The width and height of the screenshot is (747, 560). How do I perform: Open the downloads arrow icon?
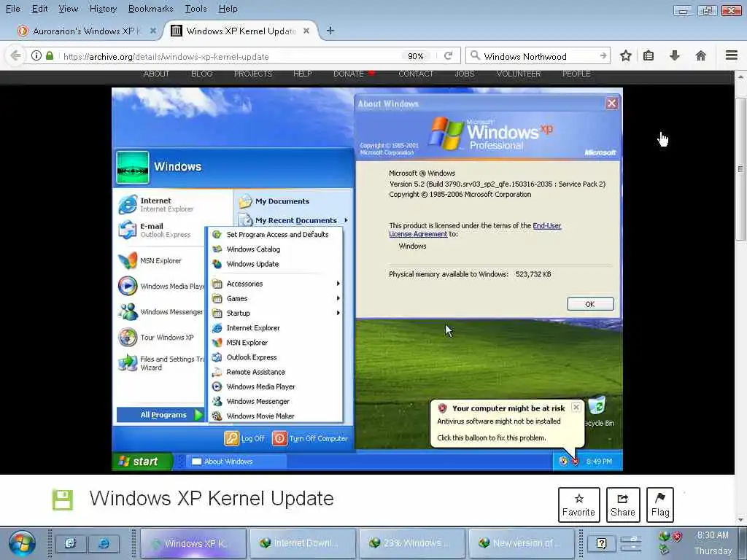coord(674,55)
